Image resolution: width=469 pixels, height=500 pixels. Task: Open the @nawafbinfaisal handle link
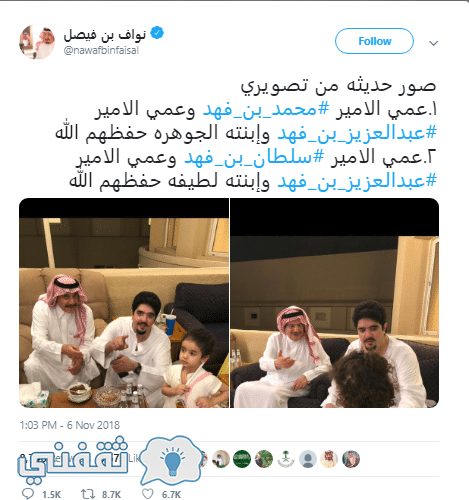tap(101, 50)
